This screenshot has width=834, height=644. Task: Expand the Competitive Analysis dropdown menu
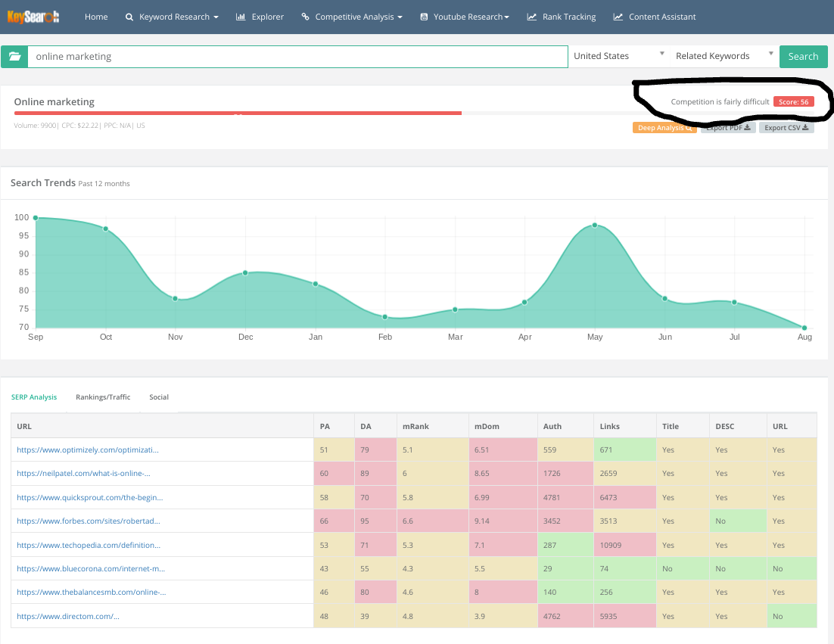point(351,17)
